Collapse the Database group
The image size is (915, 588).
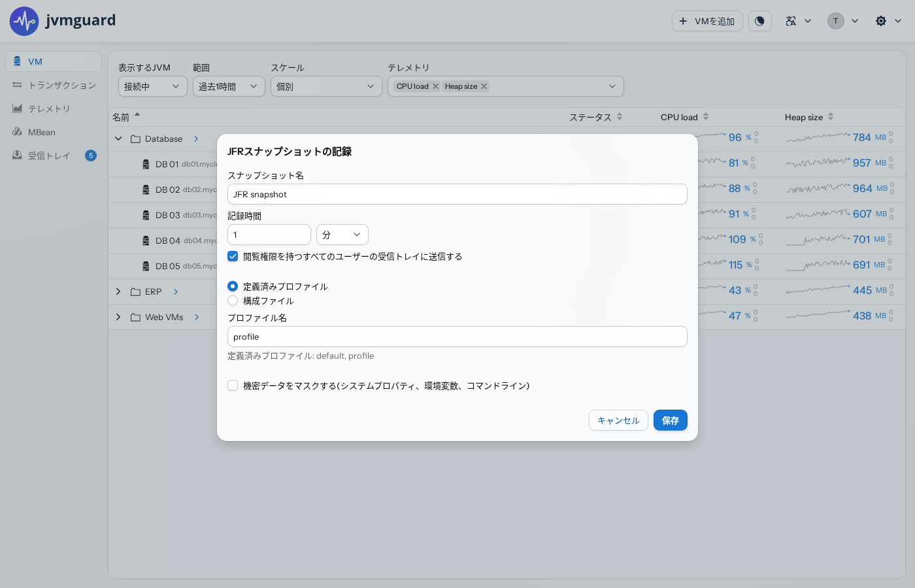click(118, 139)
